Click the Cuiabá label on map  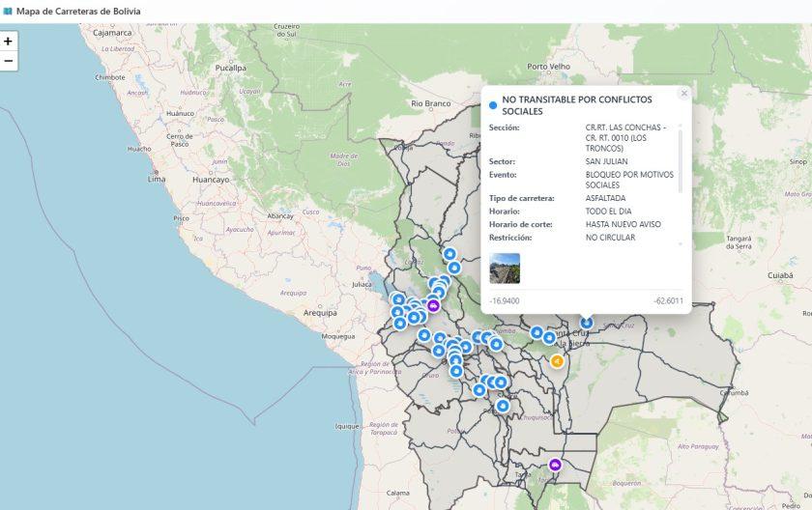pos(780,275)
